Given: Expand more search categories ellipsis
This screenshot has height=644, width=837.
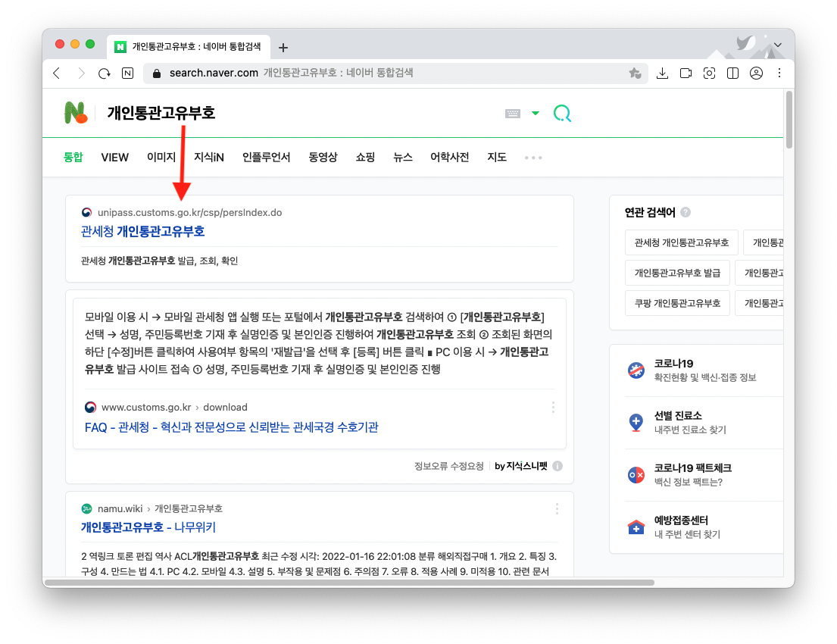Looking at the screenshot, I should [532, 158].
